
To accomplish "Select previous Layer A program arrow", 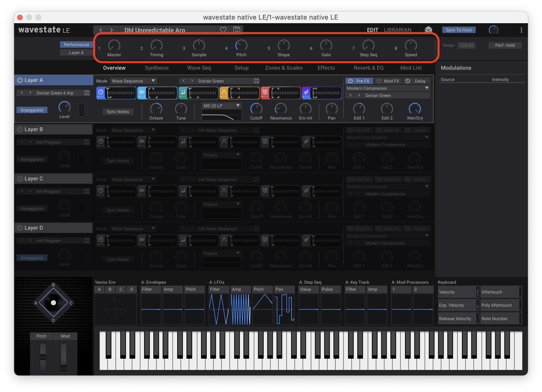I will click(22, 93).
